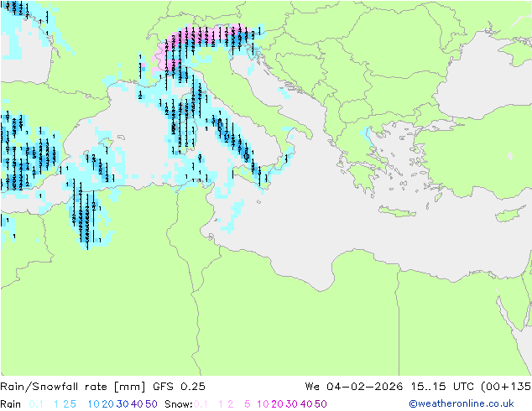Pick the Snow 0.1 legend value

click(x=201, y=404)
